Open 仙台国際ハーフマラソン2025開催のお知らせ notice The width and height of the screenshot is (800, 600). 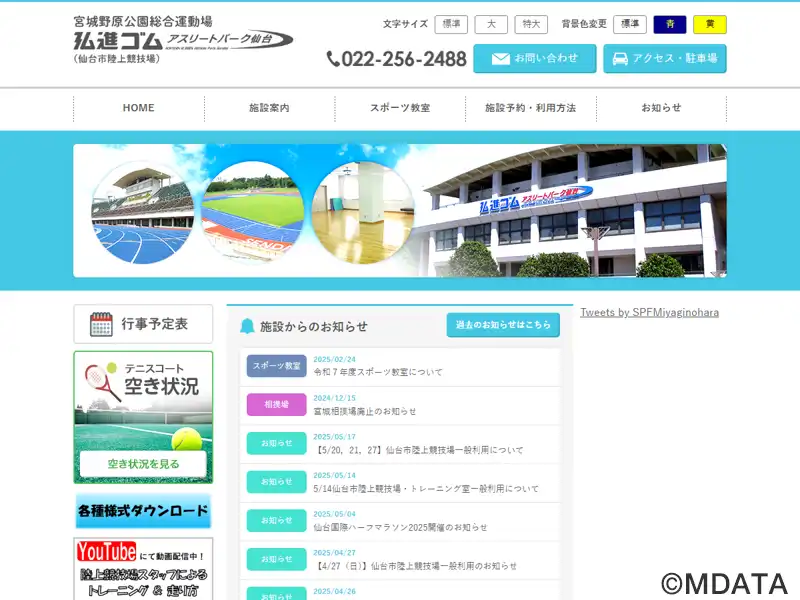point(401,528)
